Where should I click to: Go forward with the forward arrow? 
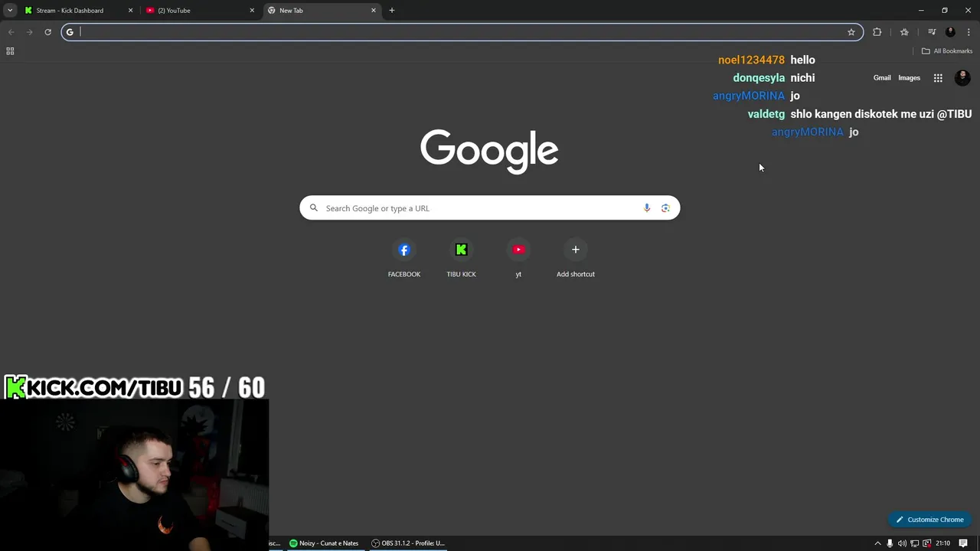pos(30,32)
